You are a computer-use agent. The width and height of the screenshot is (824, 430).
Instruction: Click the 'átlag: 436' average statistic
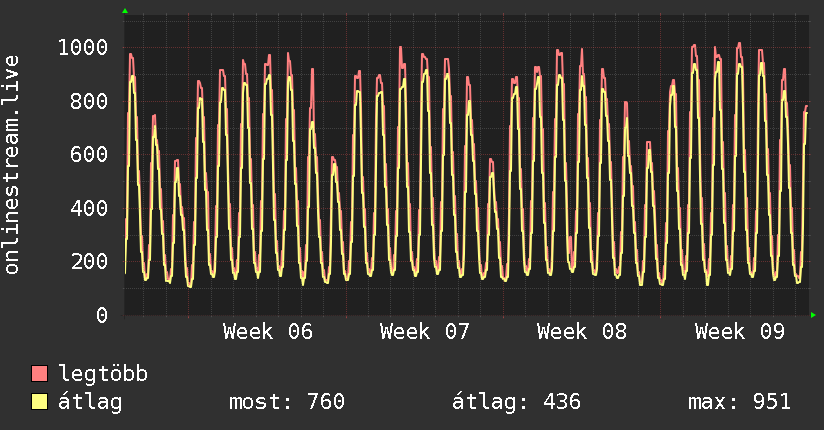click(x=517, y=402)
